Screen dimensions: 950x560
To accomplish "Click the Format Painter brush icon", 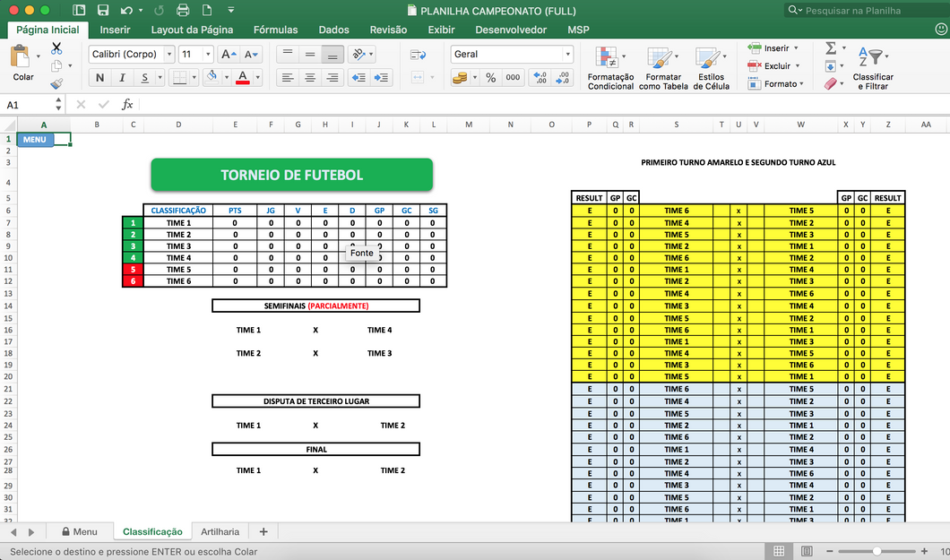I will [56, 84].
